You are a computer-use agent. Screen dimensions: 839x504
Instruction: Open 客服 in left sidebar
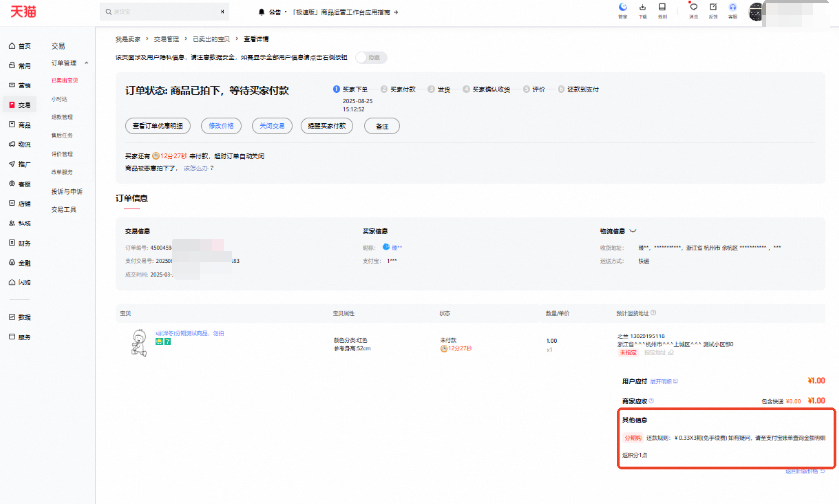pos(20,184)
